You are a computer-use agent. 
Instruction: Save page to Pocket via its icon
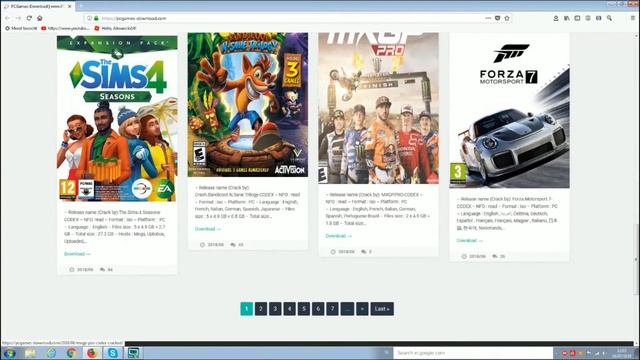click(498, 18)
